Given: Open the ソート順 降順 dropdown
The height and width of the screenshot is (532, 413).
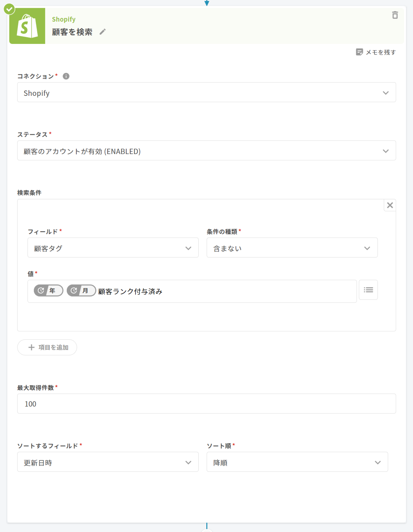Looking at the screenshot, I should tap(297, 462).
